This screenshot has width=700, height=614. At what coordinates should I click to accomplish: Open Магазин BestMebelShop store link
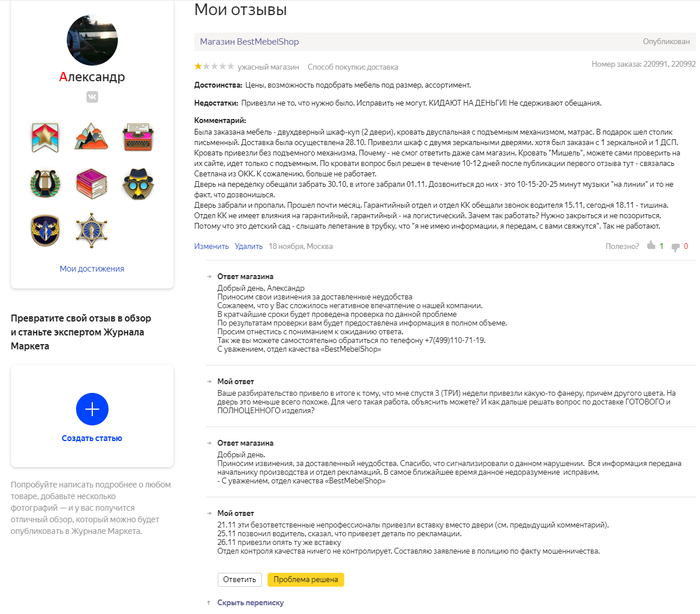[248, 42]
